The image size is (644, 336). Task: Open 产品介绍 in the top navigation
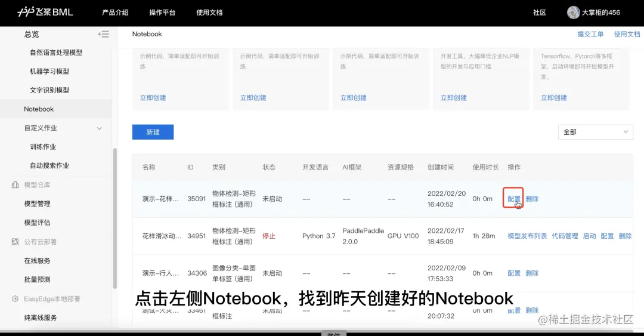[x=116, y=13]
